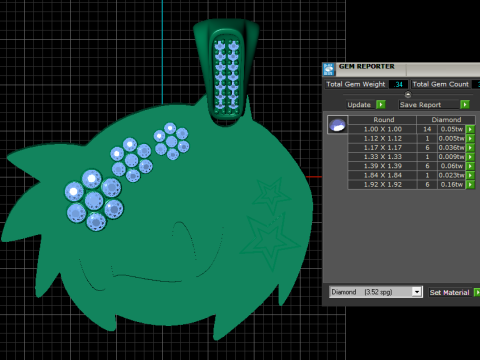The image size is (480, 360).
Task: Click the 0.023tw weight cell
Action: [x=452, y=175]
